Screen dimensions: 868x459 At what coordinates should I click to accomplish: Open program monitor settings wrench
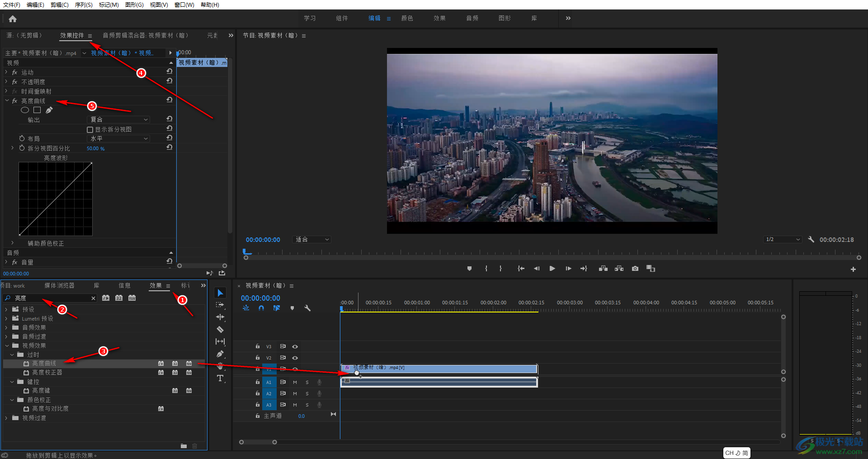pos(811,239)
